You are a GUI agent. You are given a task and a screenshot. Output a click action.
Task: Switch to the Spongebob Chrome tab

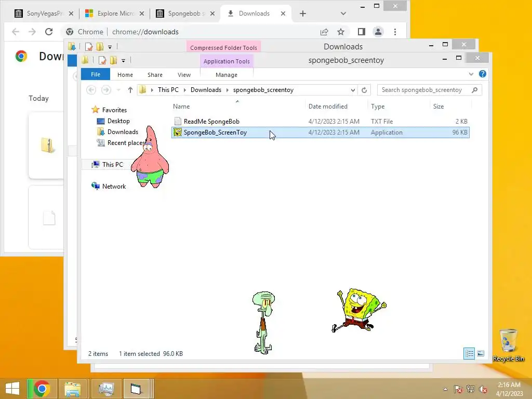pyautogui.click(x=185, y=14)
